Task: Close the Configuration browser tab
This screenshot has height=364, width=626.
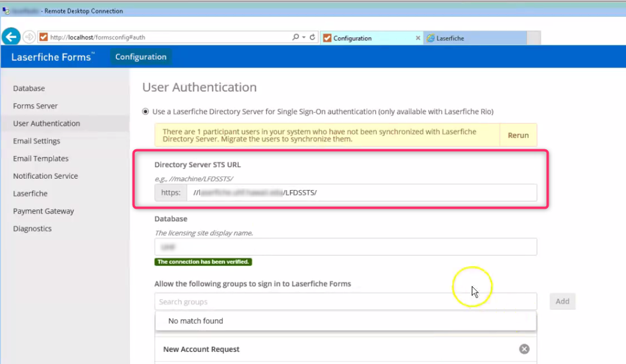Action: click(418, 38)
